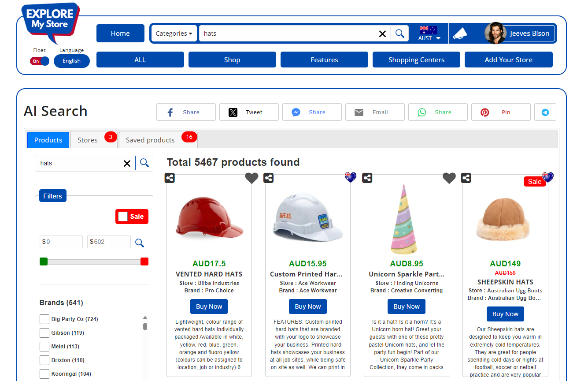Image resolution: width=588 pixels, height=381 pixels.
Task: Apply price range with filter magnifier icon
Action: click(x=140, y=243)
